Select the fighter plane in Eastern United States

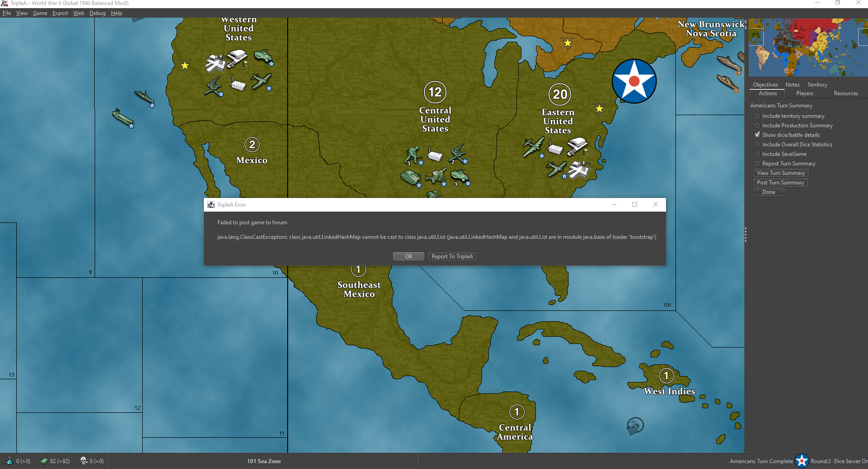point(556,169)
